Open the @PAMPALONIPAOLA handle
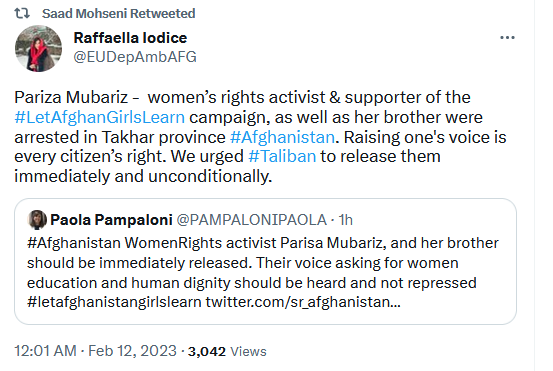The height and width of the screenshot is (371, 553). tap(251, 220)
